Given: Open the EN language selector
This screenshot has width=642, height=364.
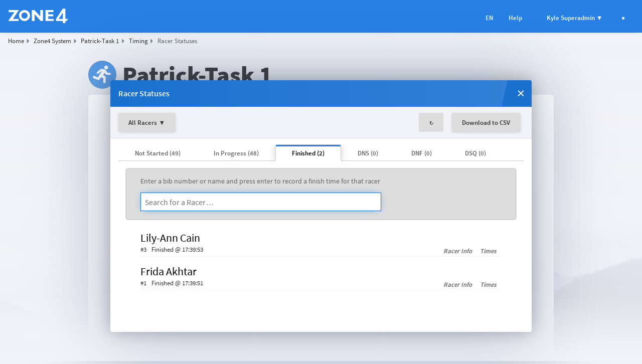Looking at the screenshot, I should pyautogui.click(x=489, y=18).
